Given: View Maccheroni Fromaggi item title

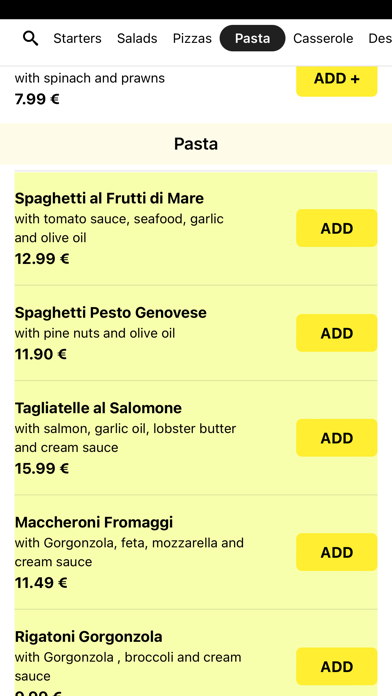Looking at the screenshot, I should [94, 522].
